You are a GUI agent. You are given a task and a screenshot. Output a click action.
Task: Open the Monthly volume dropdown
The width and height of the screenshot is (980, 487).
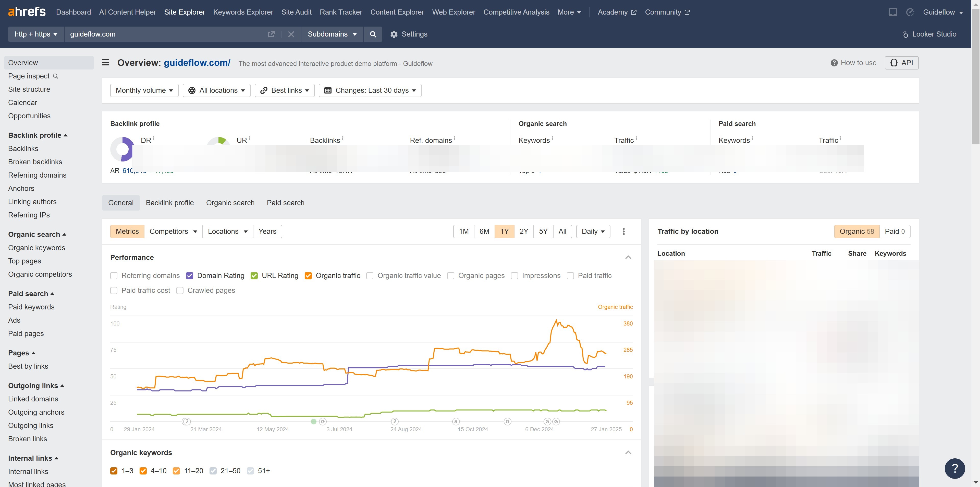(x=144, y=91)
